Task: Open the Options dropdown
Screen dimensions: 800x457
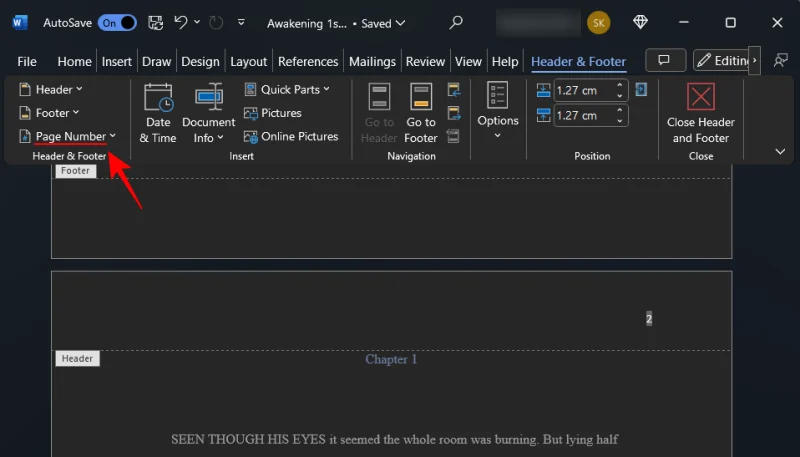Action: tap(497, 112)
